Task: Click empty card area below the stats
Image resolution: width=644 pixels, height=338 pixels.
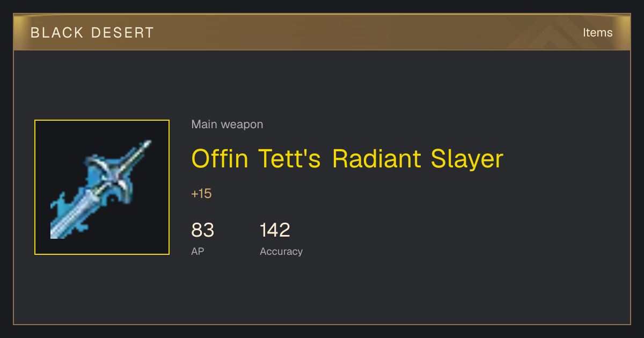Action: [x=322, y=292]
